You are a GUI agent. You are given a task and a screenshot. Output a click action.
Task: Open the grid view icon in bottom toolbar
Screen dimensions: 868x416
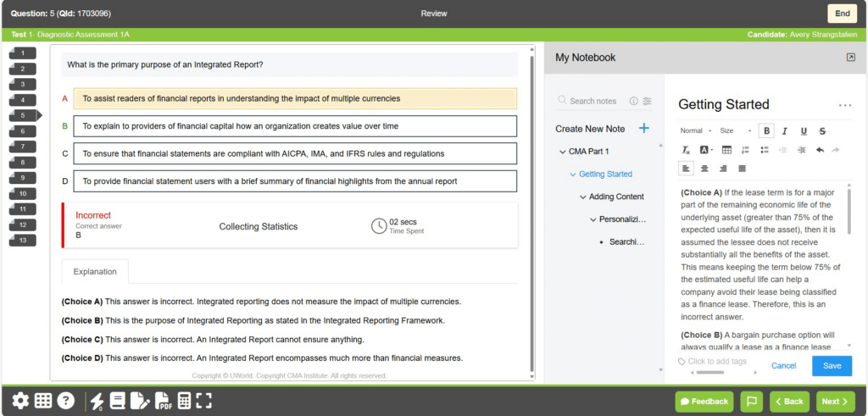pos(43,401)
